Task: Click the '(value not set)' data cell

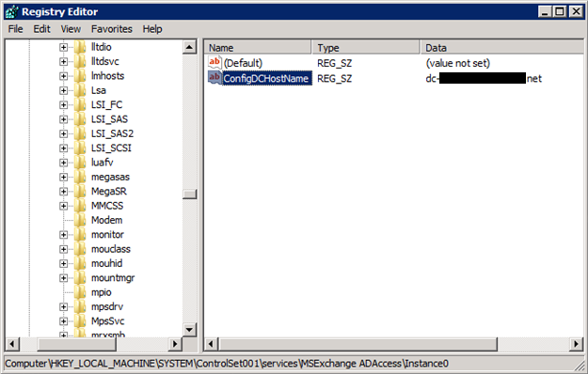Action: 458,63
